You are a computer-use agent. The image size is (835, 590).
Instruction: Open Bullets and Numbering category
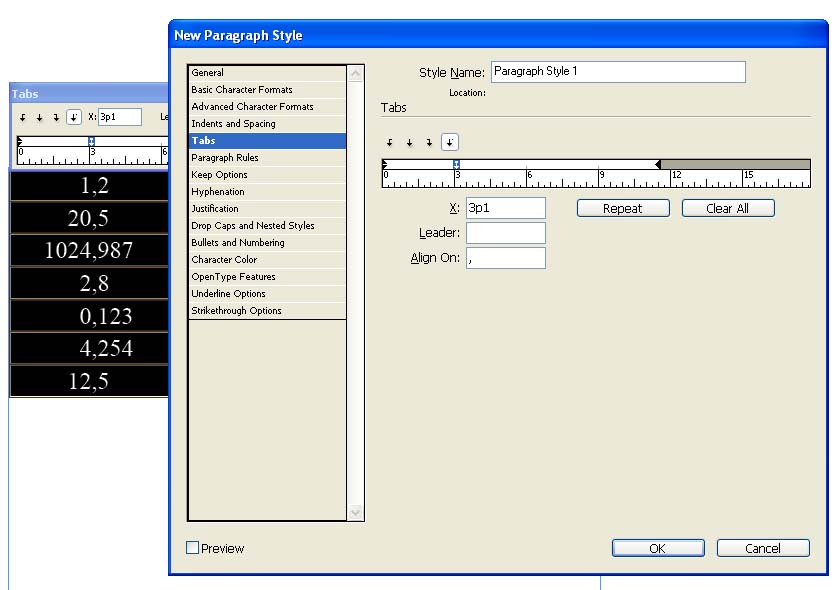267,243
